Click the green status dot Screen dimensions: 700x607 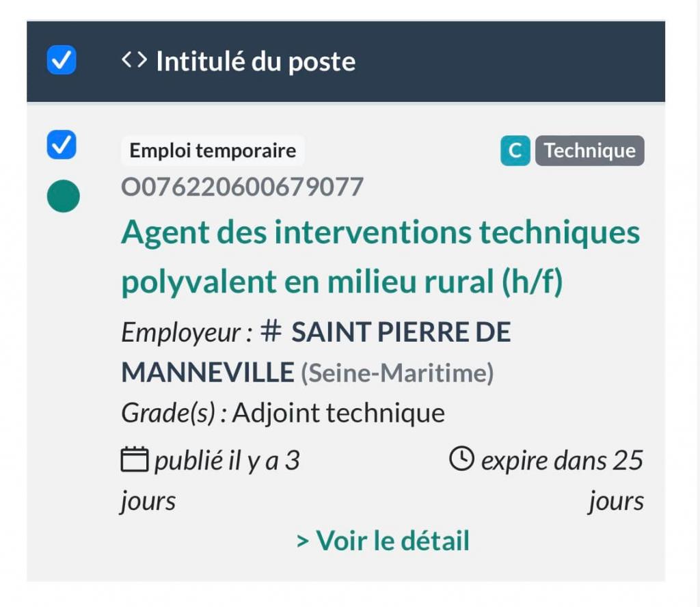(x=63, y=196)
